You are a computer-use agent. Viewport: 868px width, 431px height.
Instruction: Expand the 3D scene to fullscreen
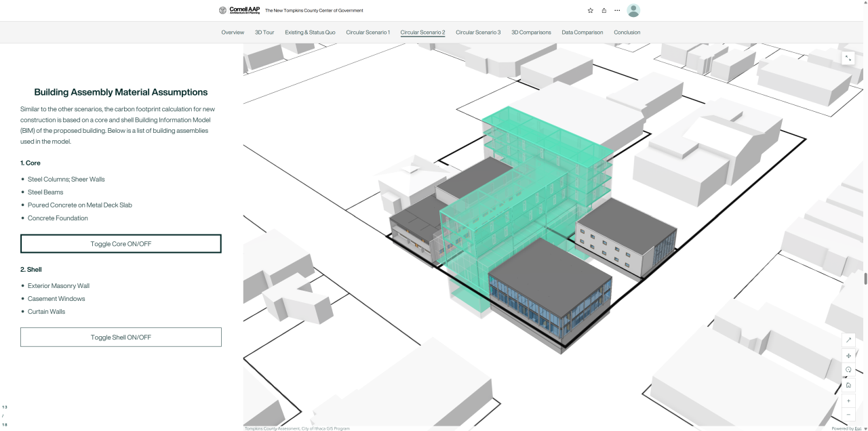pos(848,58)
